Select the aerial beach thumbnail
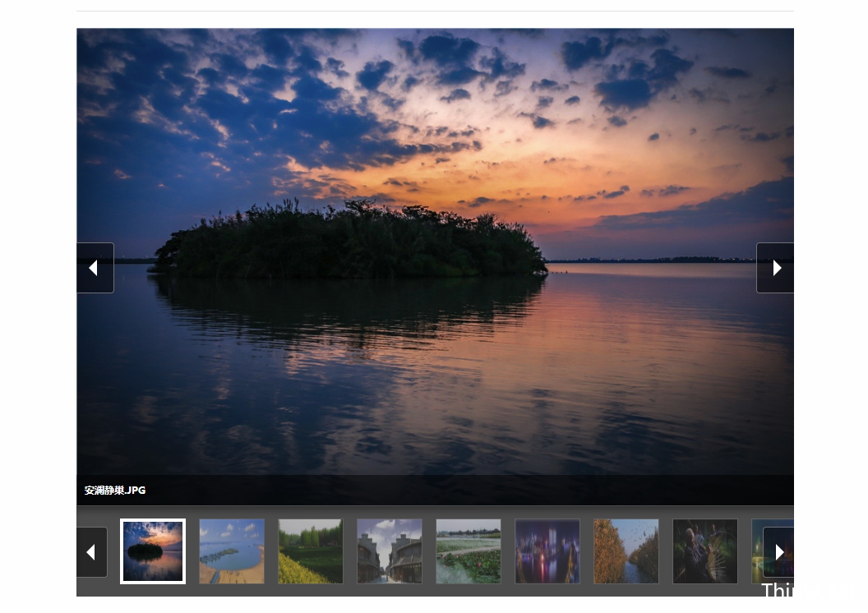 [x=232, y=551]
